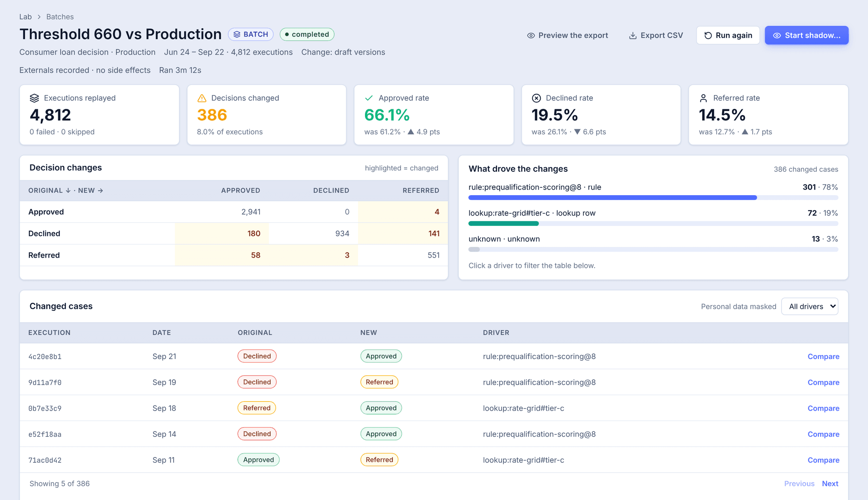Click the Export CSV button

point(656,36)
